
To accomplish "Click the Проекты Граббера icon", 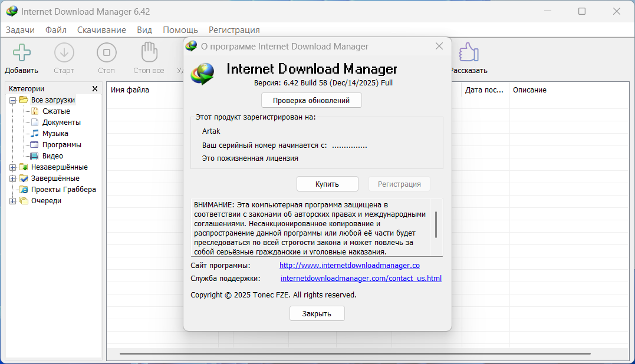I will click(24, 189).
